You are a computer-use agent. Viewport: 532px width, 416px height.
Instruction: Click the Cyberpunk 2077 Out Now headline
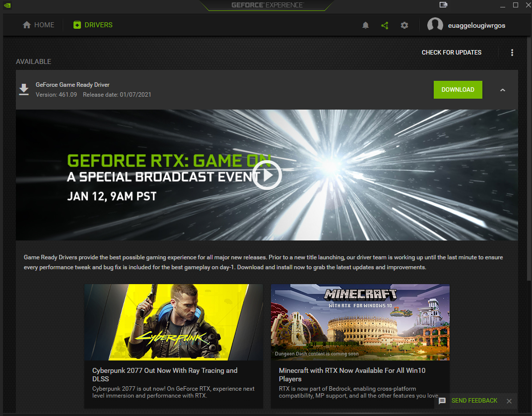pos(165,375)
